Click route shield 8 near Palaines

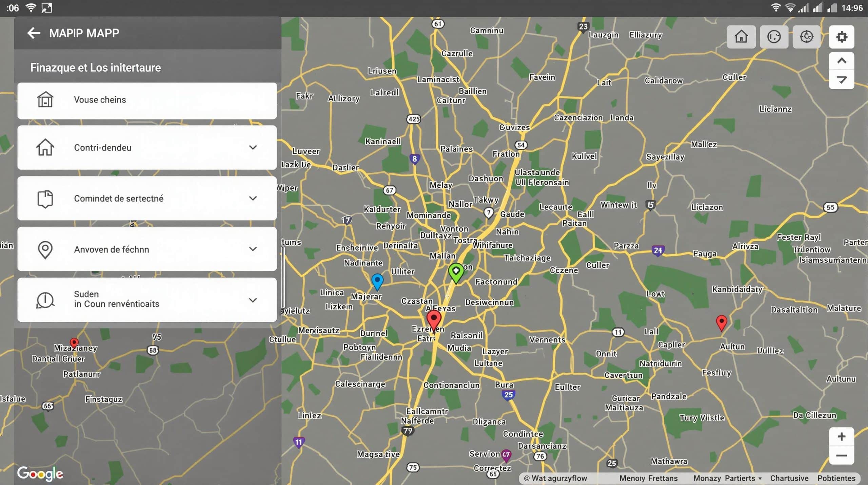(x=414, y=159)
